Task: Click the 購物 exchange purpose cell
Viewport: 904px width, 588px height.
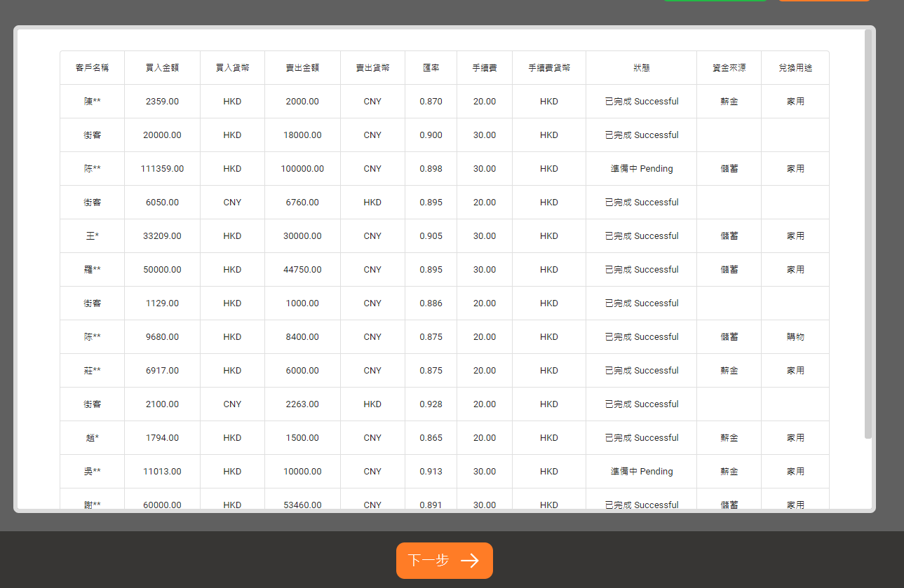Action: coord(795,337)
